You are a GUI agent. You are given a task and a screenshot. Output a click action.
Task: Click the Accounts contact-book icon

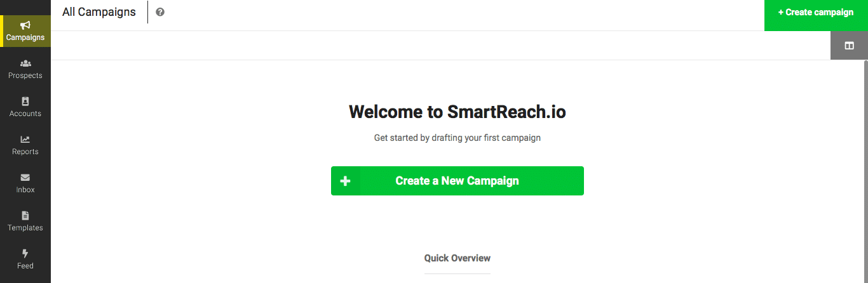[x=25, y=102]
